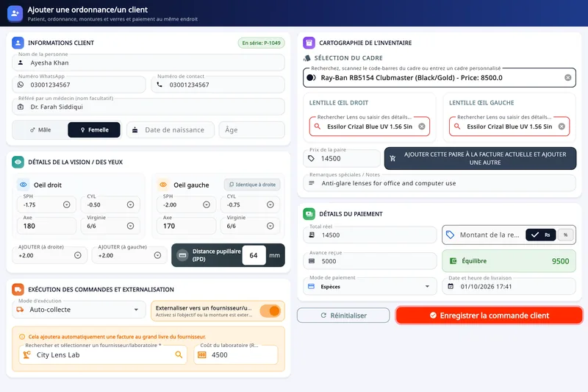Click the doctor referral icon beside Dr. Farah Siddiqui
This screenshot has width=588, height=392.
(21, 107)
